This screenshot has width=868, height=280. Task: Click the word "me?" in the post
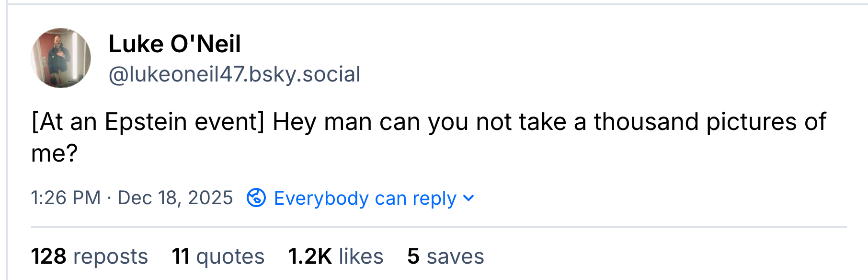pos(54,153)
